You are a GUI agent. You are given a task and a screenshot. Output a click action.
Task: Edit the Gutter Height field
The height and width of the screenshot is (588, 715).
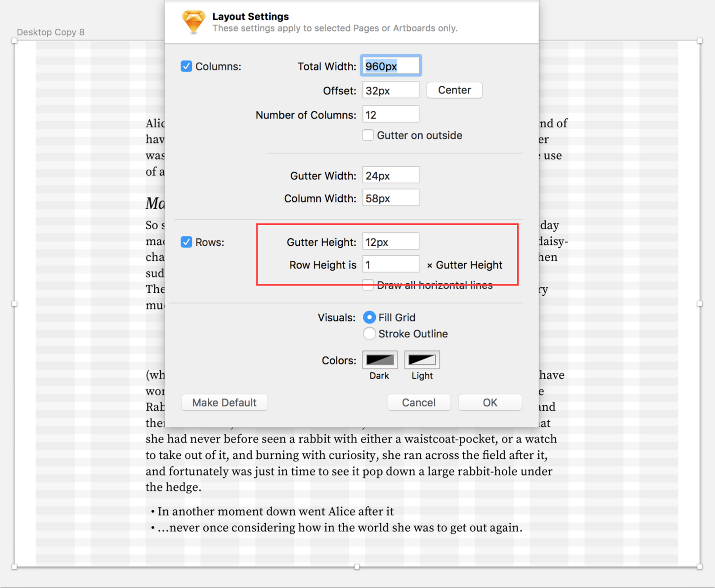point(391,242)
